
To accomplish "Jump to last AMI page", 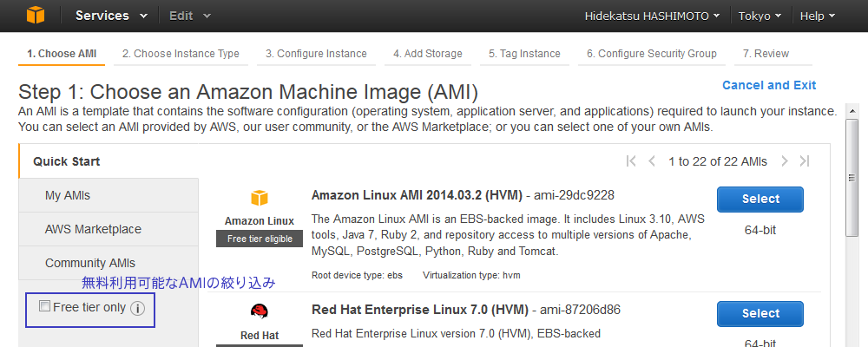I will 805,161.
